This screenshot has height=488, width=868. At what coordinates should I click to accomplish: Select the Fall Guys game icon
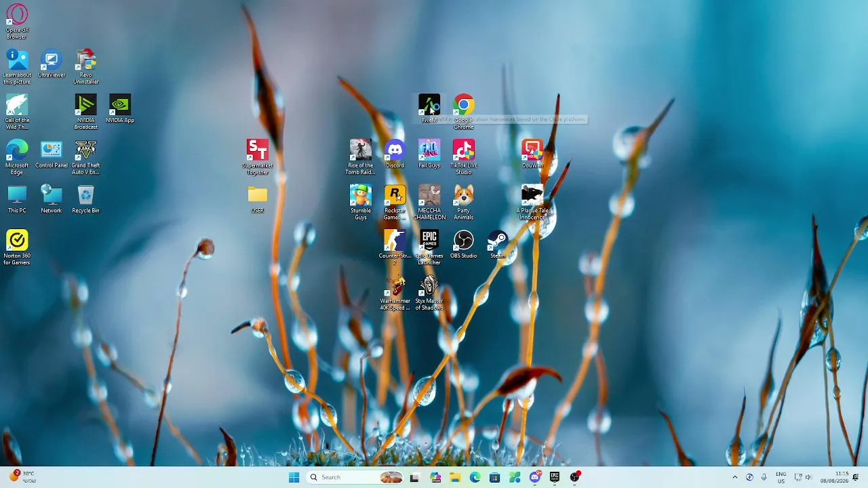click(x=429, y=154)
